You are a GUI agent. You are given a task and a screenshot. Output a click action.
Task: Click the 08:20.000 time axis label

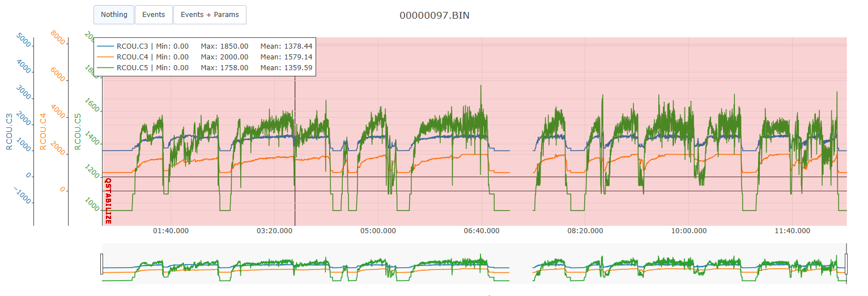pos(585,231)
